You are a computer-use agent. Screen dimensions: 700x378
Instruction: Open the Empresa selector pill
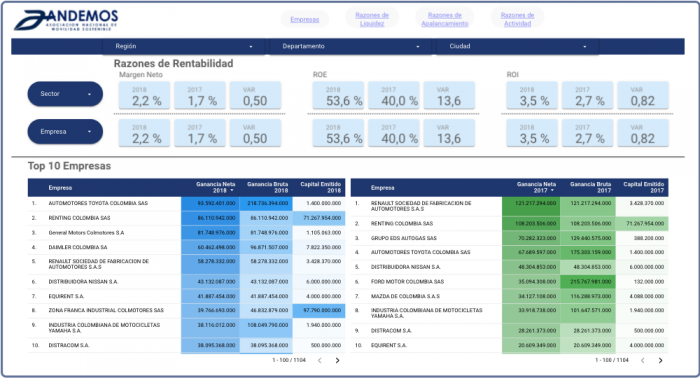click(65, 132)
